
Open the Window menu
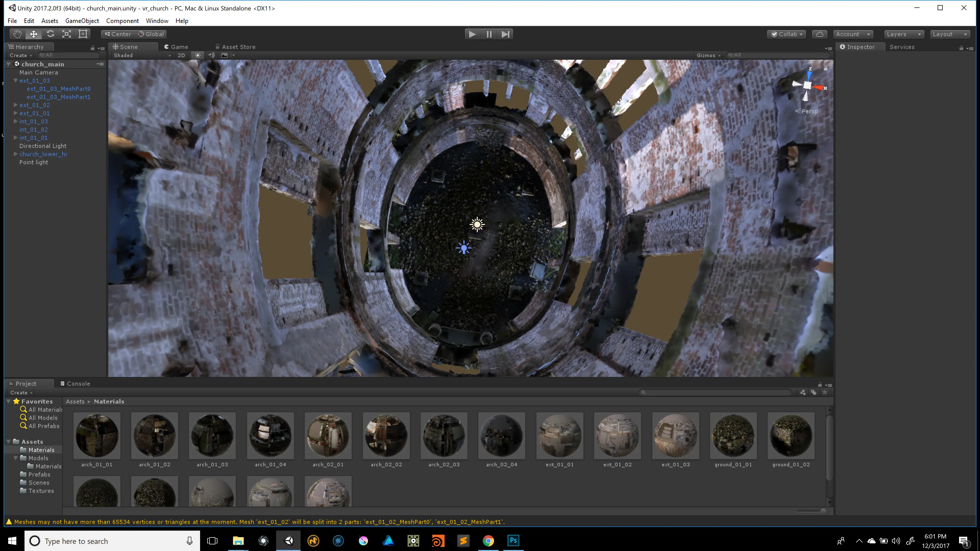click(157, 20)
